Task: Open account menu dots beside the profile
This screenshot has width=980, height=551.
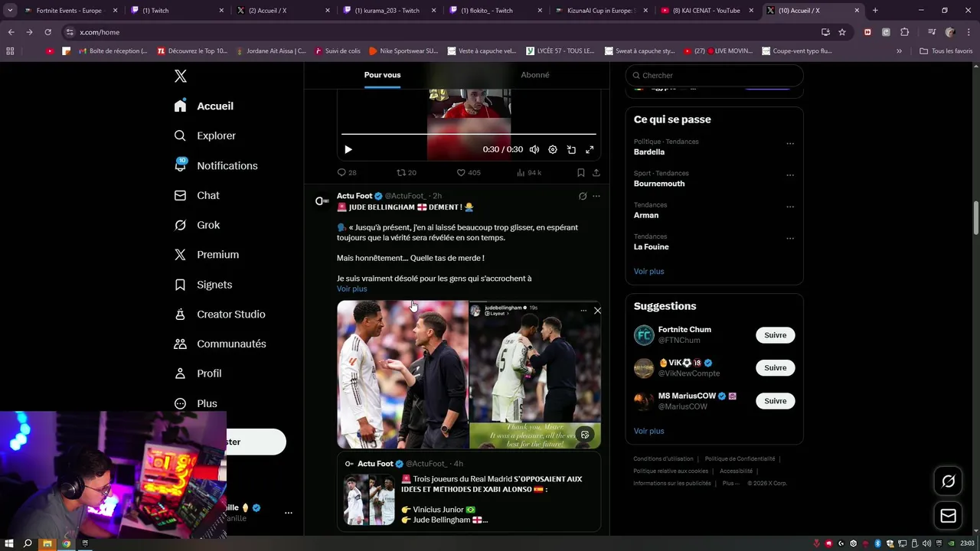Action: 289,513
